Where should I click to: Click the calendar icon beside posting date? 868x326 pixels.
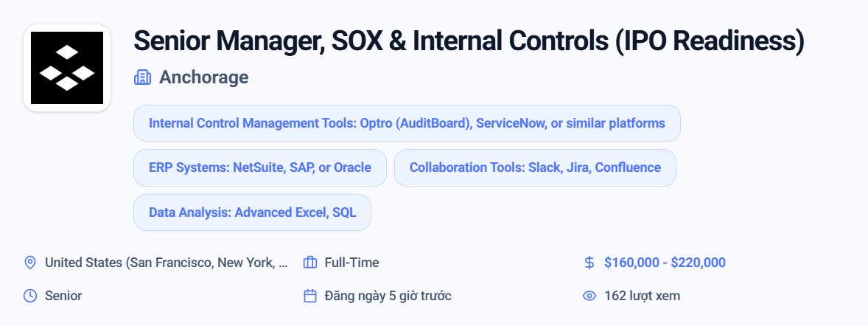point(310,296)
